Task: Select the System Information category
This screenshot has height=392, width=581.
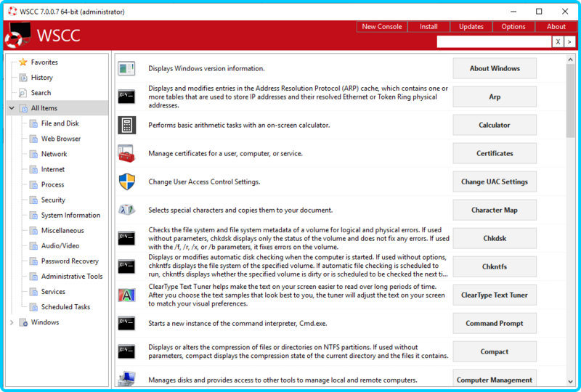Action: click(x=70, y=216)
